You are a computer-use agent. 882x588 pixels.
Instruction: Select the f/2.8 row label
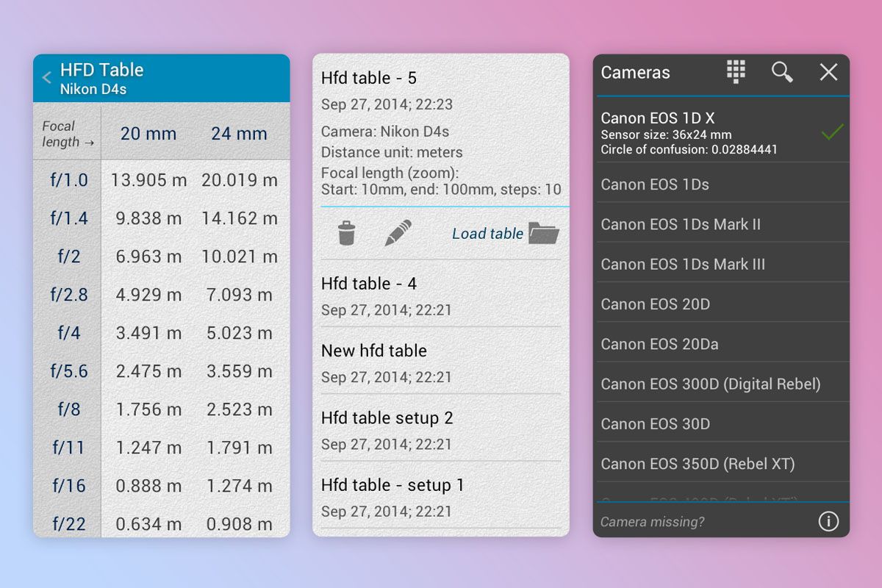click(67, 295)
